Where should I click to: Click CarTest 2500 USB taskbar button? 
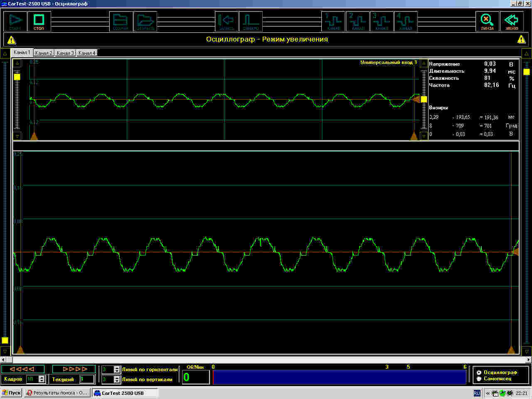(125, 393)
